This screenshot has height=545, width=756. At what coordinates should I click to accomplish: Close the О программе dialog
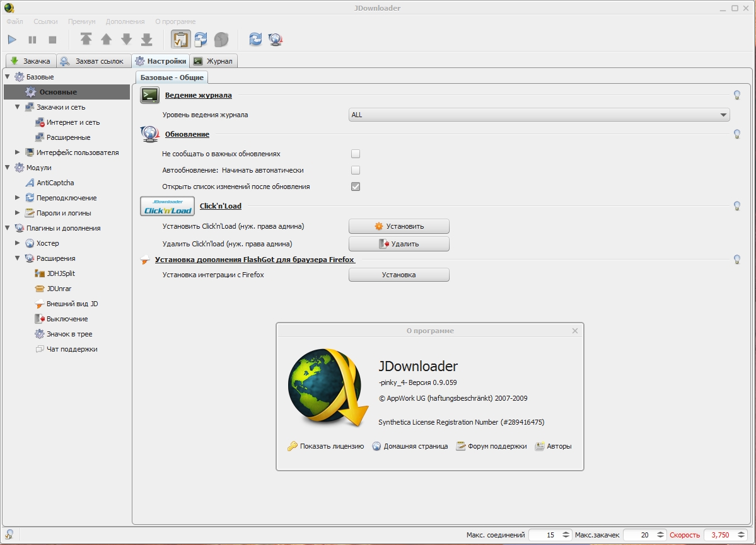click(574, 331)
